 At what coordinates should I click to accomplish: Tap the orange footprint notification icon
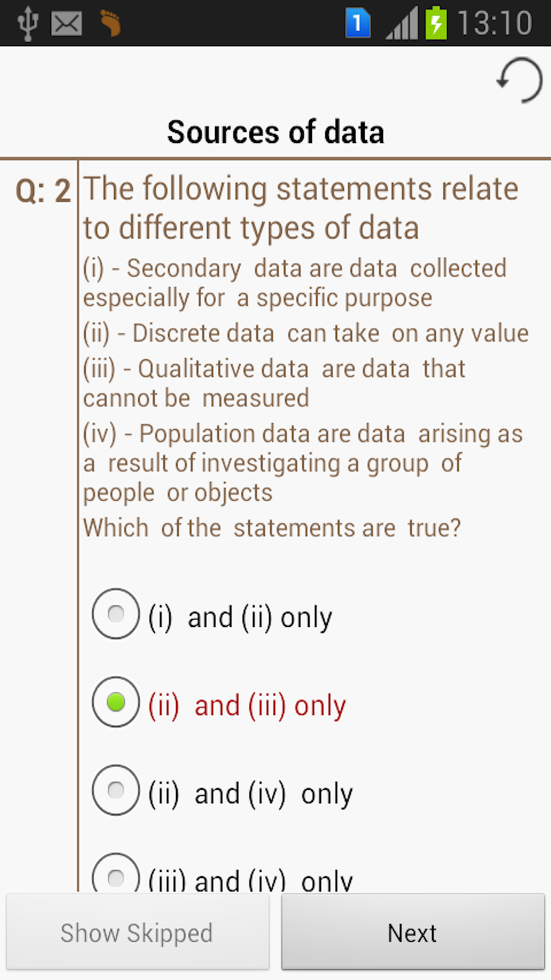(110, 23)
